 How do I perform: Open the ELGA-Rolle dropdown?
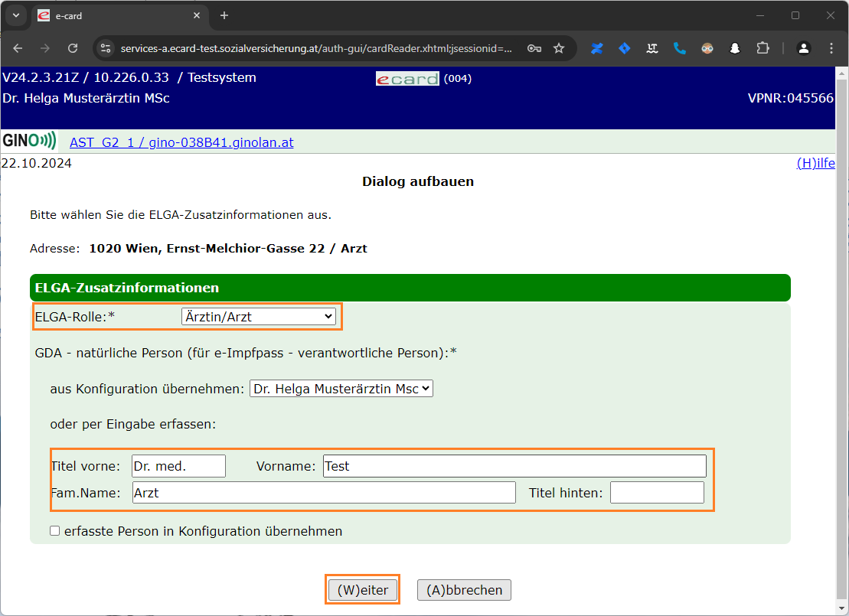click(258, 316)
